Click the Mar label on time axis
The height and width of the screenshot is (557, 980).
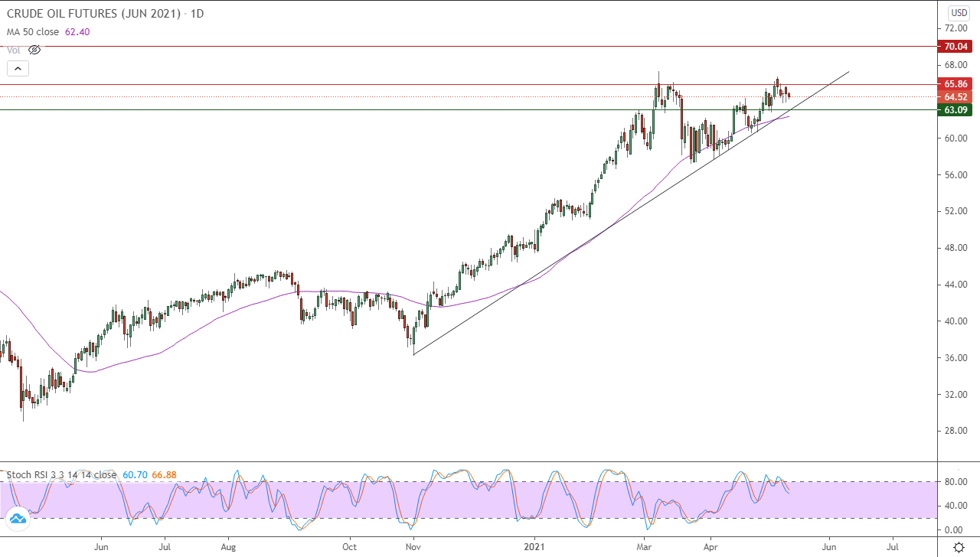(644, 548)
